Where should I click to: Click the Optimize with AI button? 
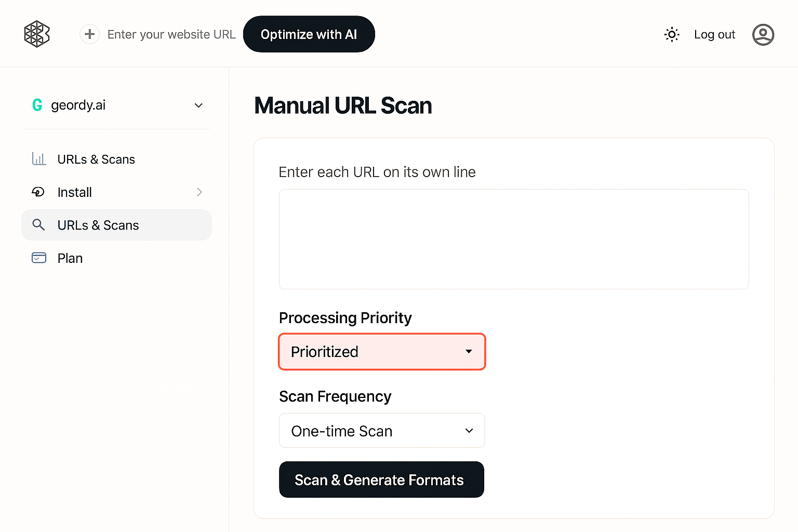[309, 34]
